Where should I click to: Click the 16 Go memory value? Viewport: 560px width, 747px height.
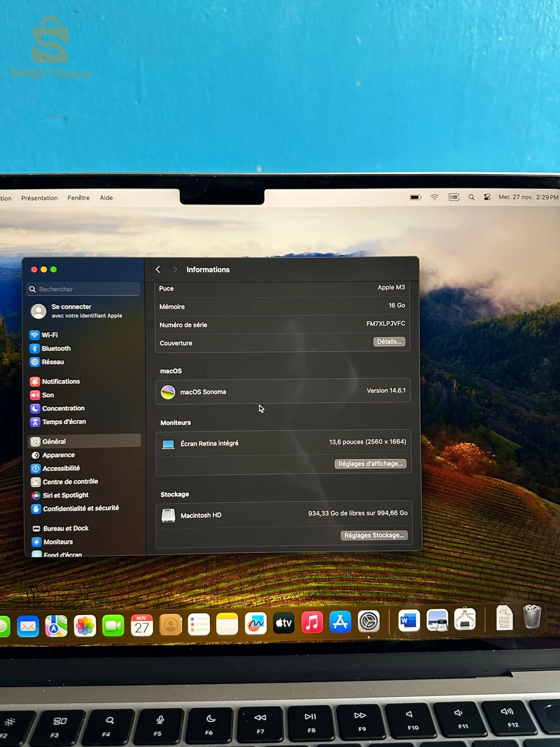[397, 305]
